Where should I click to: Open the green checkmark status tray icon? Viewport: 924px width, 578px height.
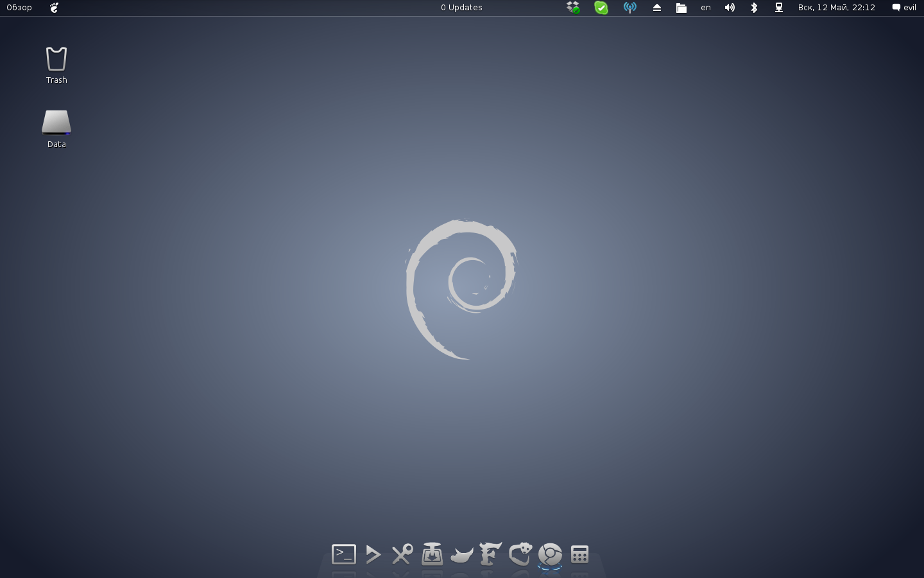pyautogui.click(x=601, y=8)
